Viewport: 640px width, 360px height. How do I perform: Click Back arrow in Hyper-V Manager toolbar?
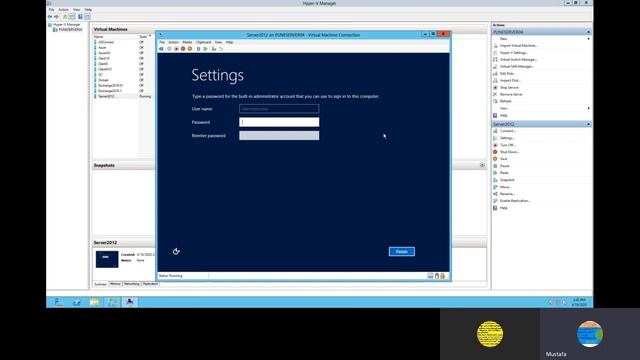[50, 17]
